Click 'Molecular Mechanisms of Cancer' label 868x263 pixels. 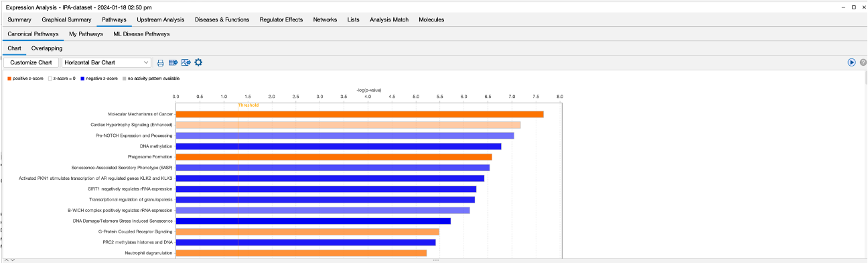pyautogui.click(x=141, y=114)
